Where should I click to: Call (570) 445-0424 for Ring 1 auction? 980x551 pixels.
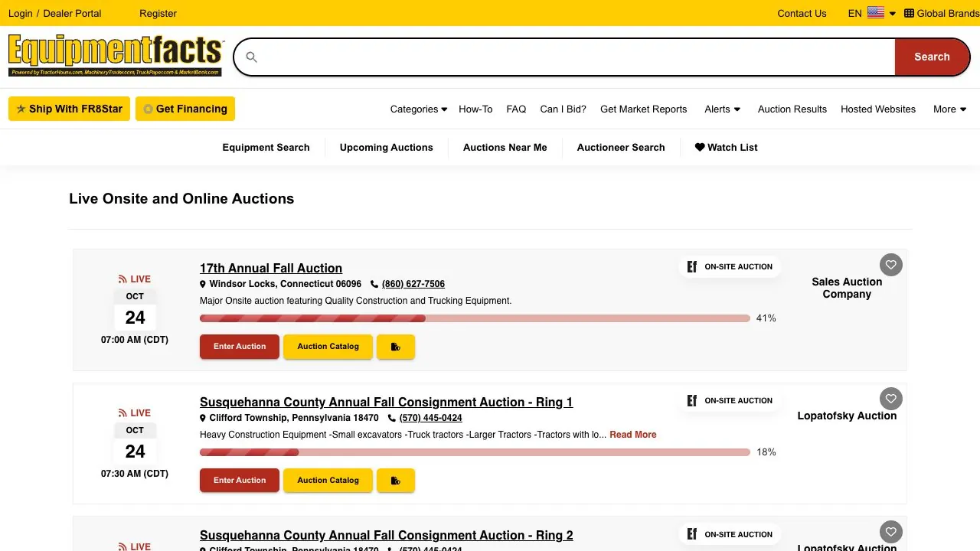pyautogui.click(x=431, y=418)
